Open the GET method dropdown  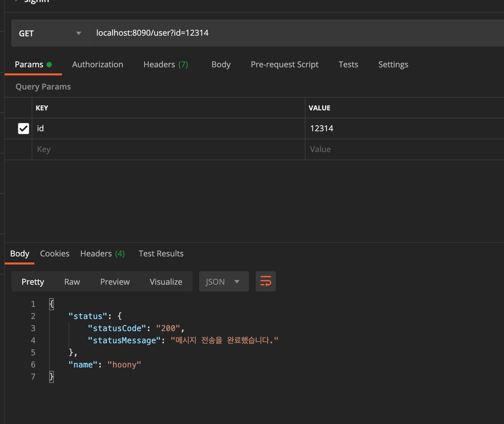(50, 33)
